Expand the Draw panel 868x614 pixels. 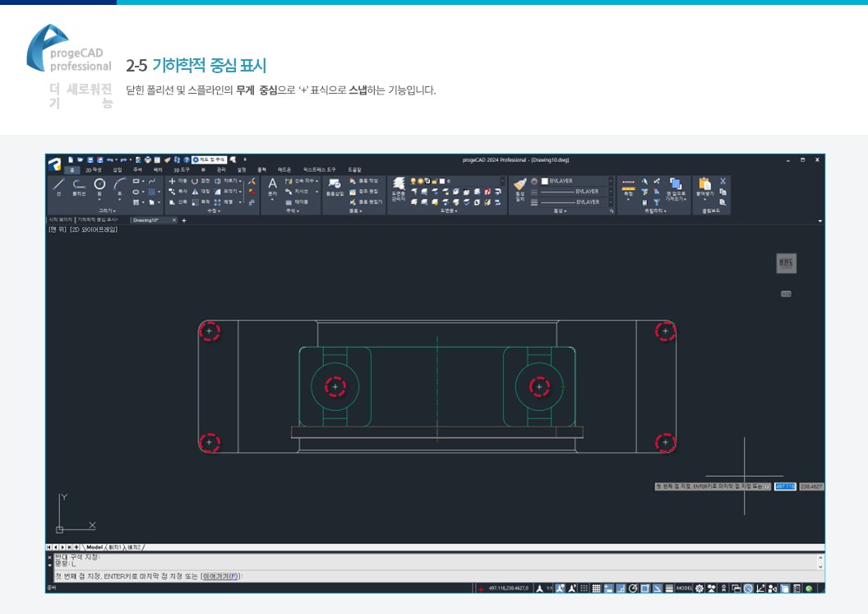(107, 211)
